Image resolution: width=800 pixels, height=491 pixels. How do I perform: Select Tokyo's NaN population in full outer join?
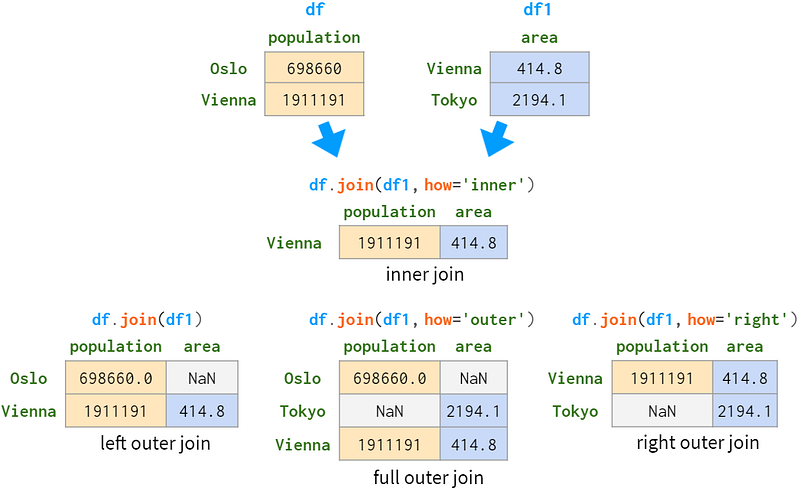tap(389, 411)
